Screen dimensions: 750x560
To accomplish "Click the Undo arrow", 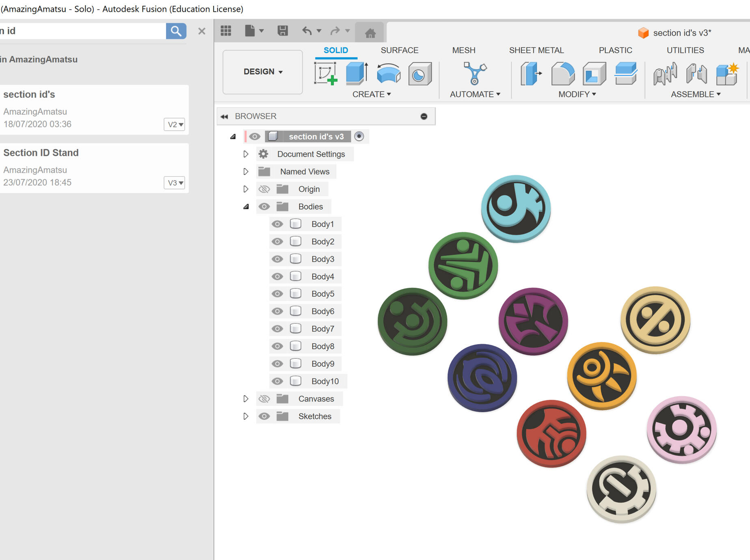I will [307, 31].
